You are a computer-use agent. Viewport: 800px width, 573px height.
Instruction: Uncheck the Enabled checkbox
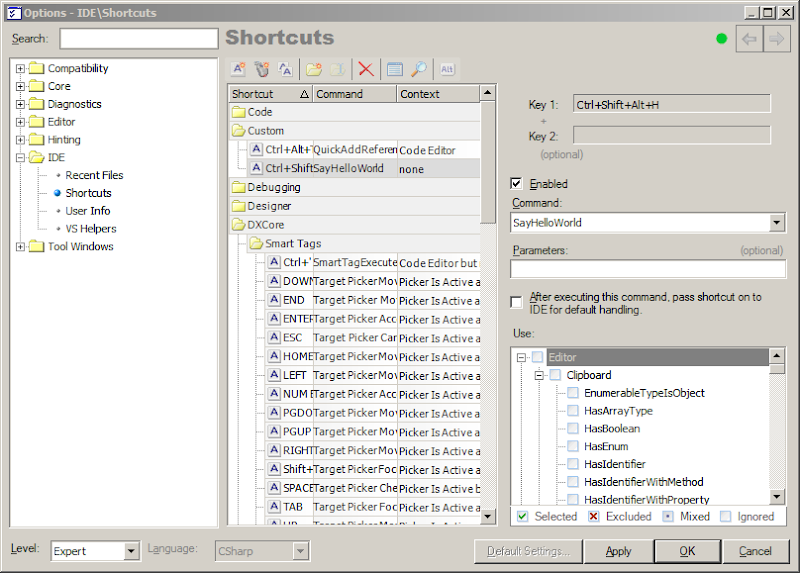(517, 184)
